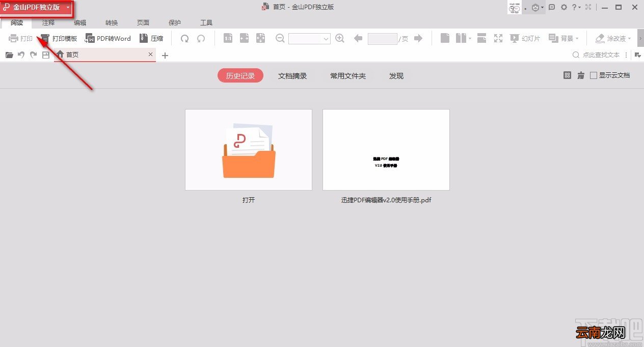Click the user avatar in title bar

(x=515, y=7)
